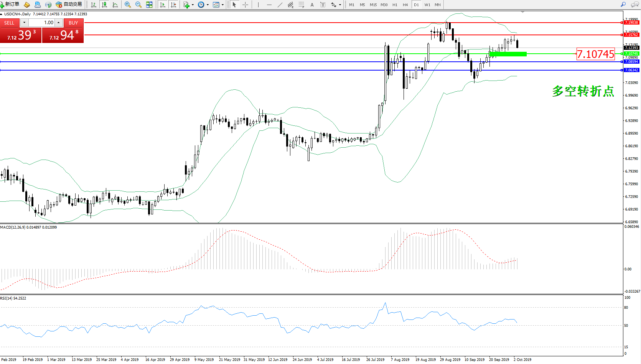The image size is (641, 364).
Task: Switch to the H4 timeframe
Action: pos(405,5)
